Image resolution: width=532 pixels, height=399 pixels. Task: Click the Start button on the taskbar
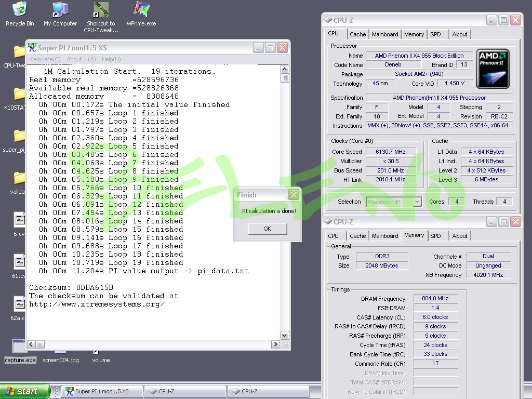(x=25, y=391)
